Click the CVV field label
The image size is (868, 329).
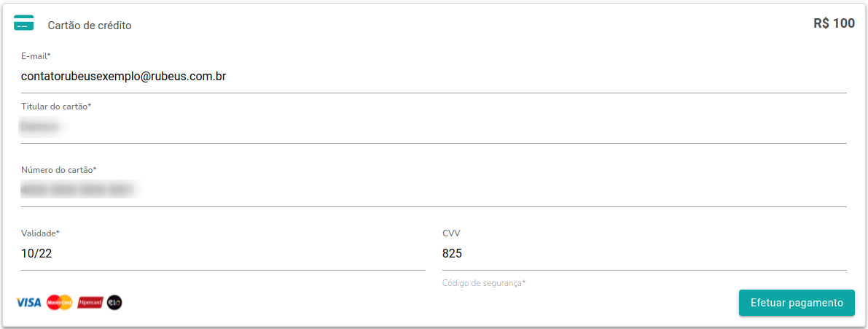[x=451, y=233]
